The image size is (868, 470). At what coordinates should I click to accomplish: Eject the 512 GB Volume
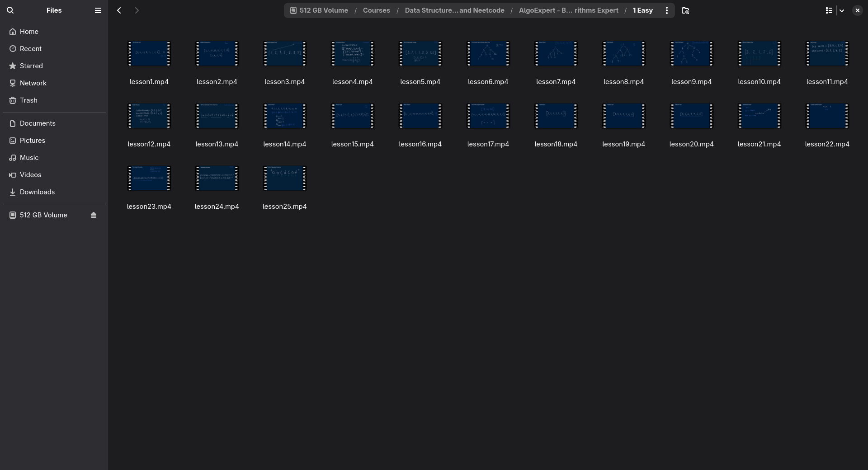click(94, 215)
